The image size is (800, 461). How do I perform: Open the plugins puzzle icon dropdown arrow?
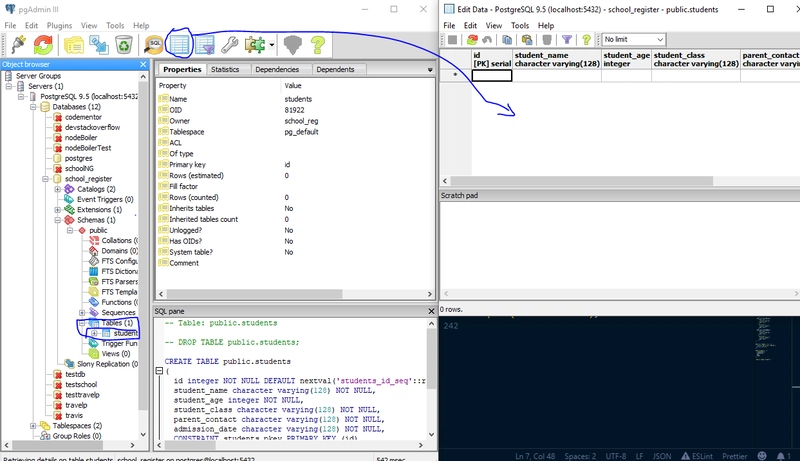(x=272, y=45)
